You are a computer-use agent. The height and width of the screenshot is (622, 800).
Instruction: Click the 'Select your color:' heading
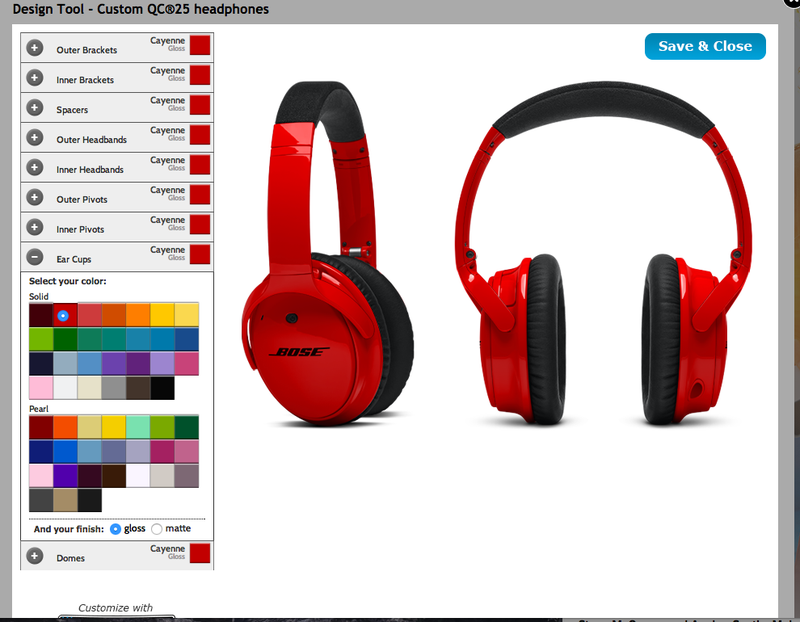(x=68, y=281)
